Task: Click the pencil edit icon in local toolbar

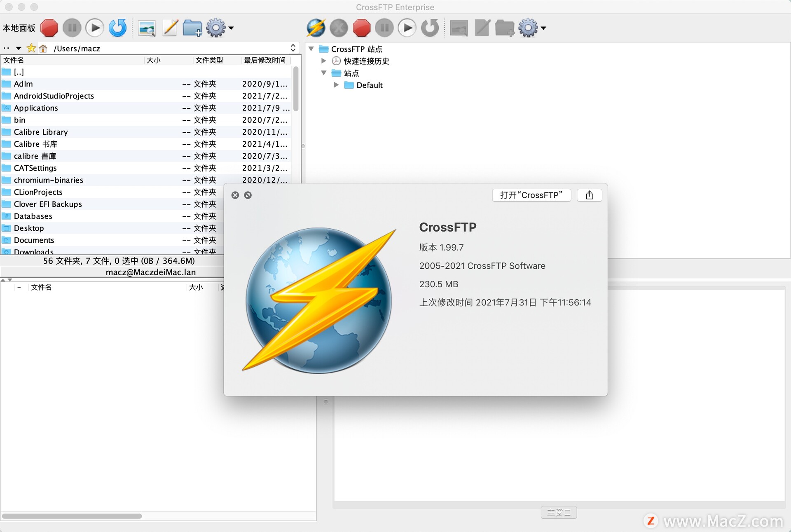Action: pyautogui.click(x=170, y=28)
